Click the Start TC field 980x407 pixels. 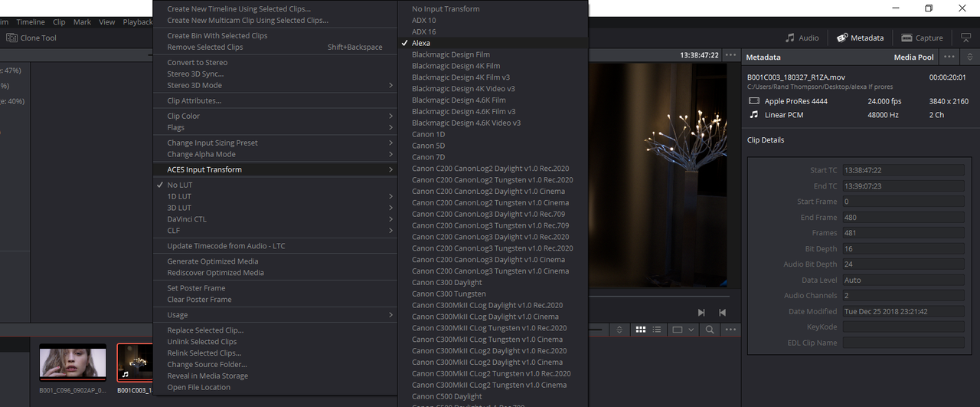pos(903,170)
